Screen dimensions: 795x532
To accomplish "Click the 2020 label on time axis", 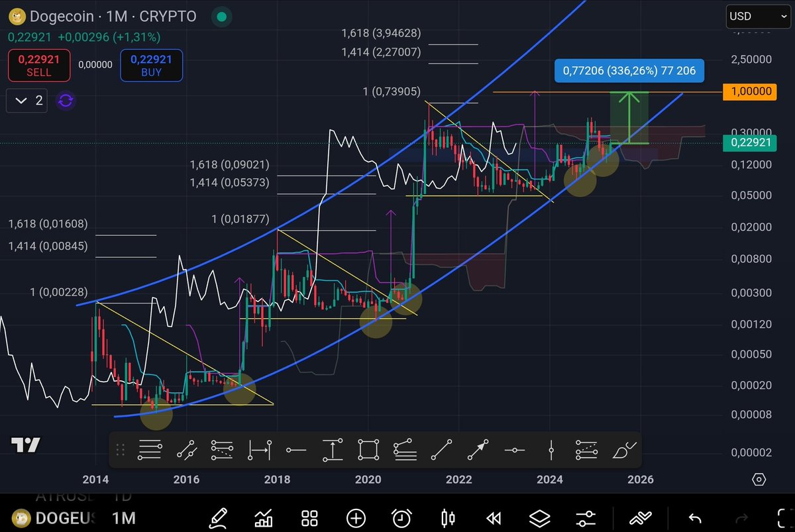I will (x=368, y=480).
